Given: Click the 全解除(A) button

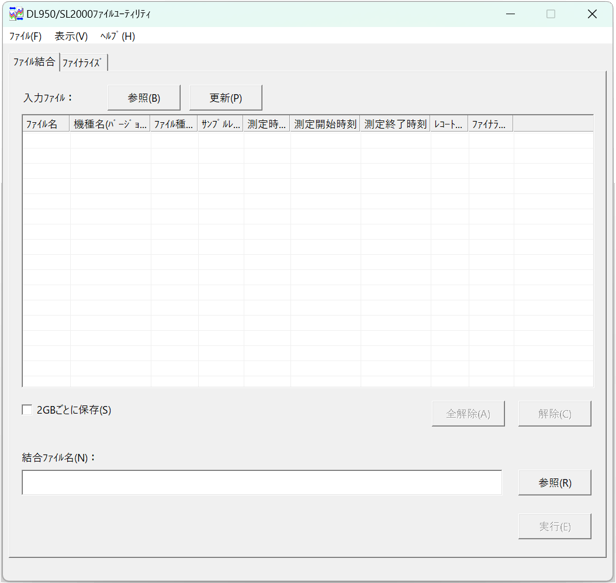Looking at the screenshot, I should pos(468,414).
